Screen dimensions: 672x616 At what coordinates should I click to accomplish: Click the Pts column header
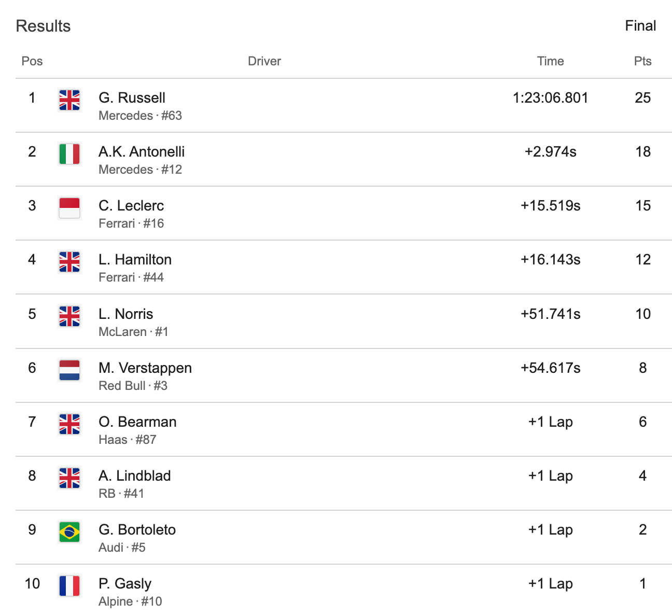(642, 61)
